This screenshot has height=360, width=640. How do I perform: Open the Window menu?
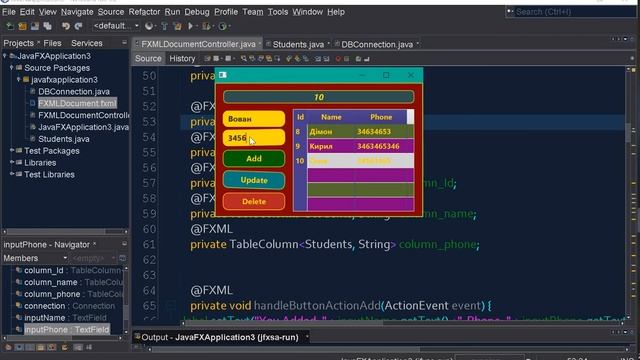coord(307,12)
